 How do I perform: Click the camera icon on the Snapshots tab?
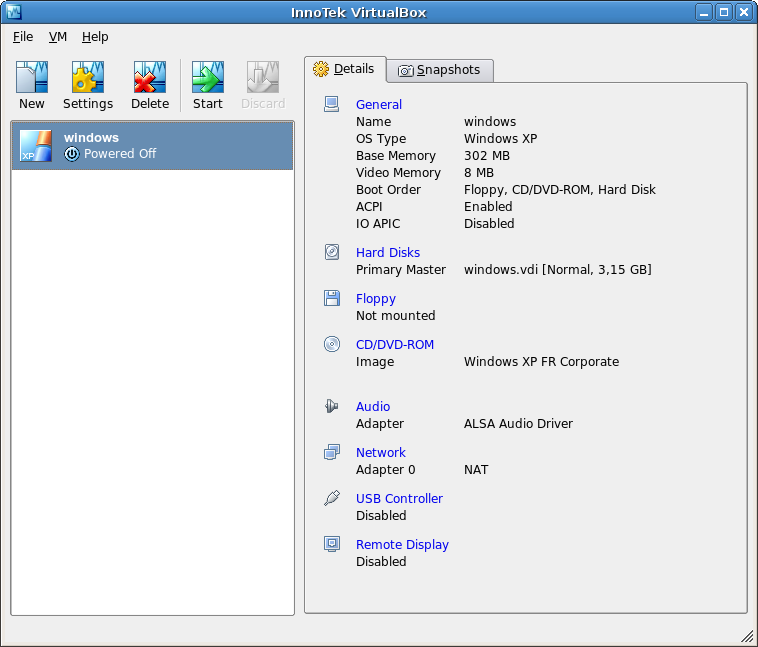point(406,71)
